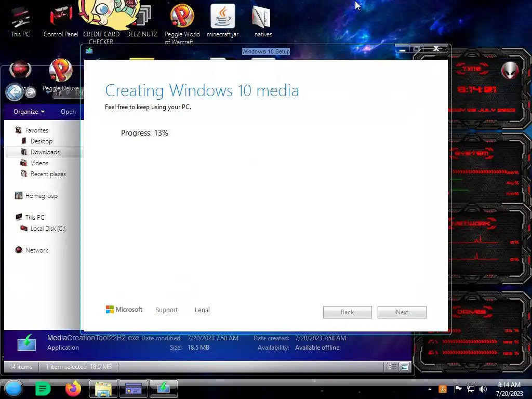The height and width of the screenshot is (399, 532).
Task: Click the Support link in Setup
Action: point(167,310)
